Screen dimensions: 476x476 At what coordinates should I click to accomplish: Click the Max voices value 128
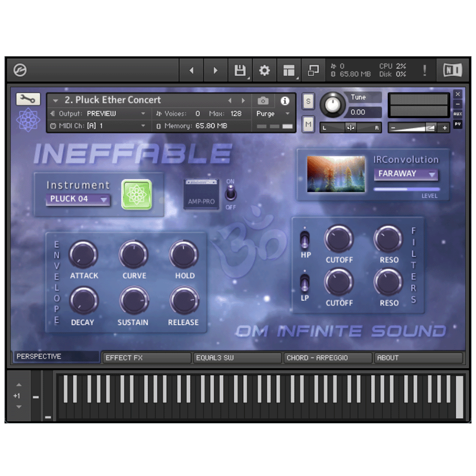[x=236, y=114]
